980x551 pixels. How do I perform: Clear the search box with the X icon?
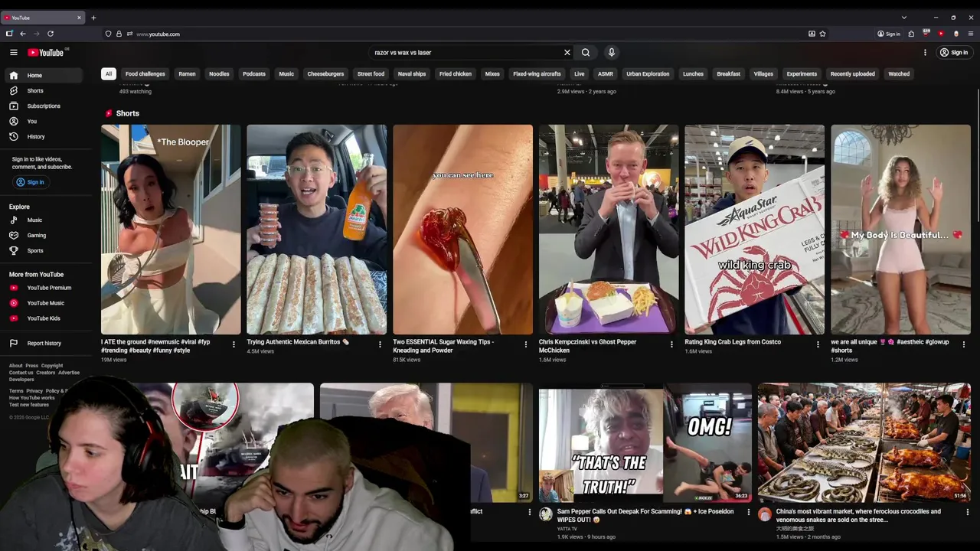(567, 53)
